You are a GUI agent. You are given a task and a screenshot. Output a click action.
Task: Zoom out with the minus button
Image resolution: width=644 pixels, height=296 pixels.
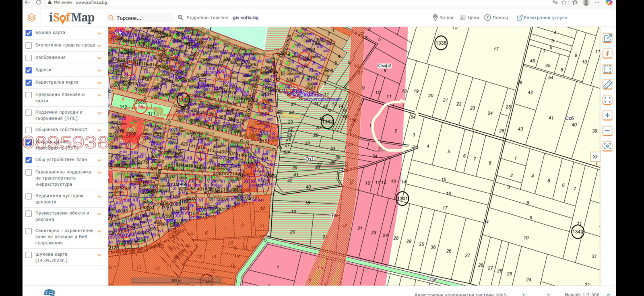[x=607, y=131]
